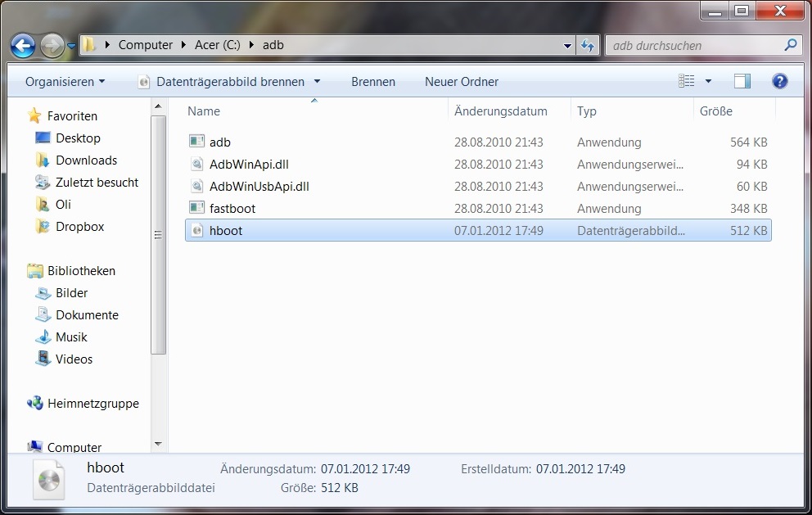Click the Änderungsdatum value in details pane
Viewport: 812px width, 515px height.
tap(365, 469)
